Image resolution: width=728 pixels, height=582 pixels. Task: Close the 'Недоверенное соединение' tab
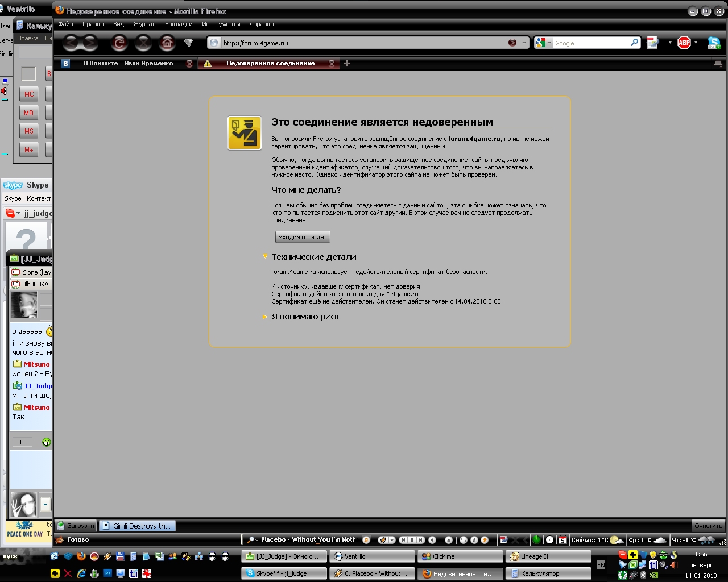(332, 64)
